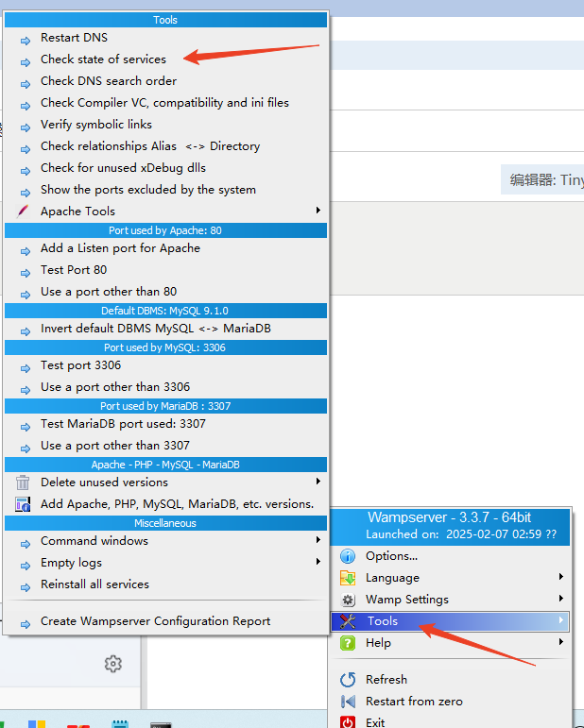The image size is (584, 728).
Task: Select Test port 3306
Action: 166,365
